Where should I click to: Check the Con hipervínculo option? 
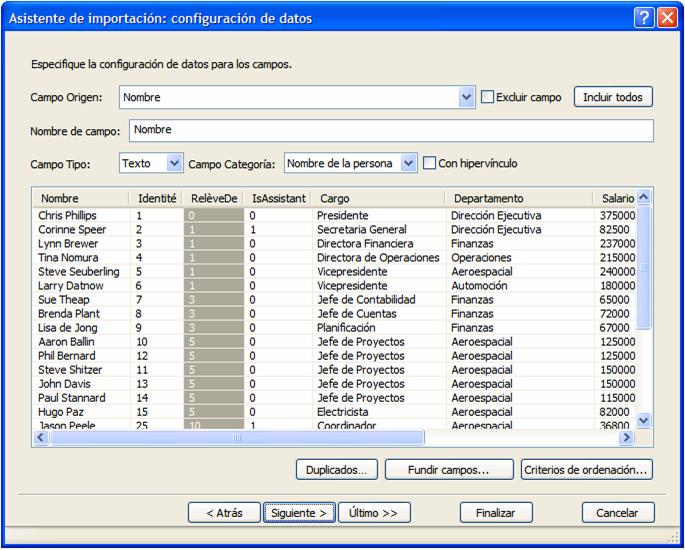click(429, 163)
